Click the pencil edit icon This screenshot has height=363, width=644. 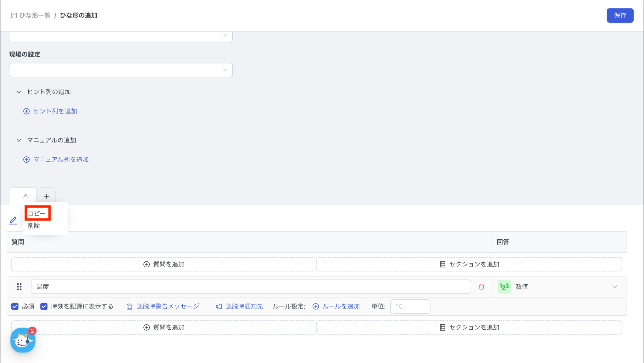pos(13,220)
